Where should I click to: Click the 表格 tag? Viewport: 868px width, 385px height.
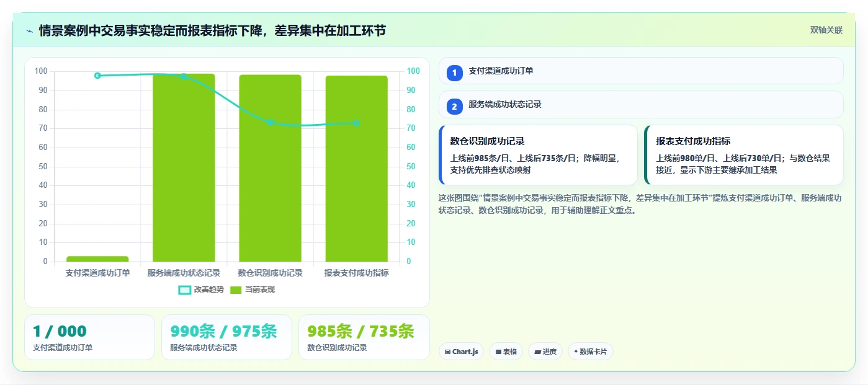[506, 352]
